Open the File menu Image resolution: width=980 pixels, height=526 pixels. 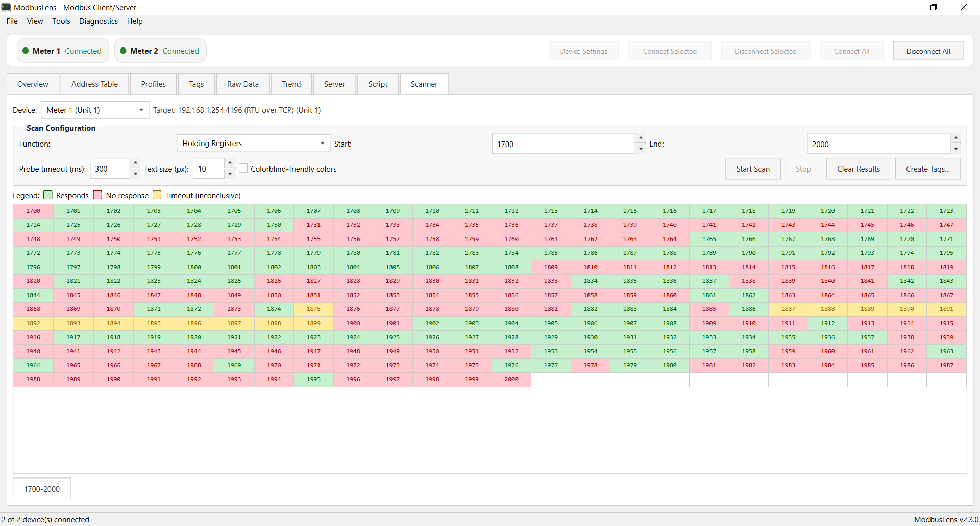pos(12,21)
